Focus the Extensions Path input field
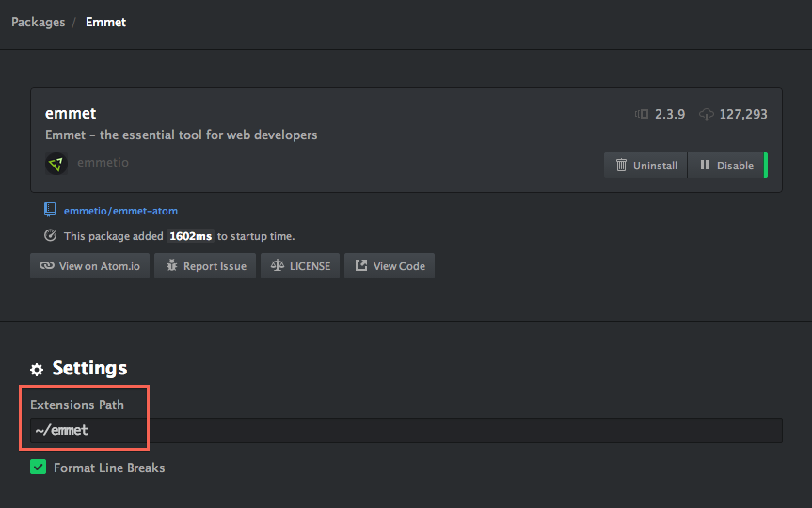This screenshot has width=812, height=508. (406, 430)
